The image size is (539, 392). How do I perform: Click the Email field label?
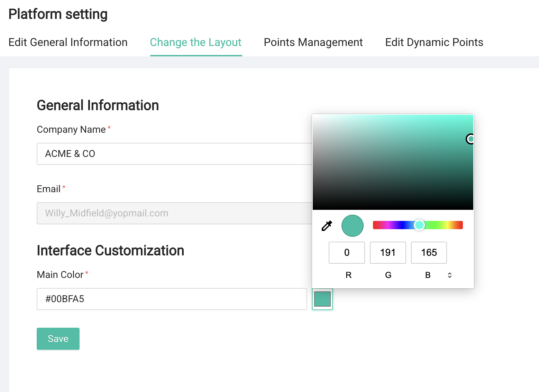coord(49,189)
